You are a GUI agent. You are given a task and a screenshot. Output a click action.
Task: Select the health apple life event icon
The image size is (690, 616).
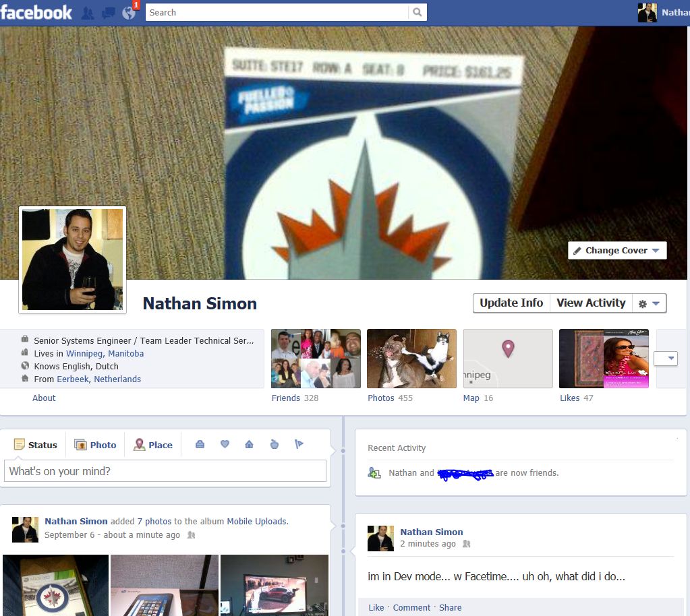(x=274, y=444)
